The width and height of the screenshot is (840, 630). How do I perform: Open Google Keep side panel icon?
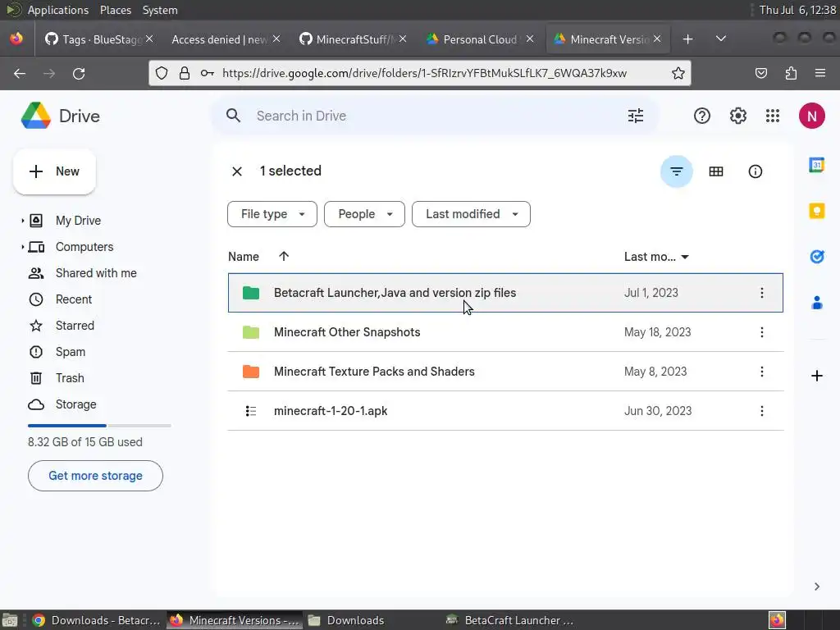point(816,211)
